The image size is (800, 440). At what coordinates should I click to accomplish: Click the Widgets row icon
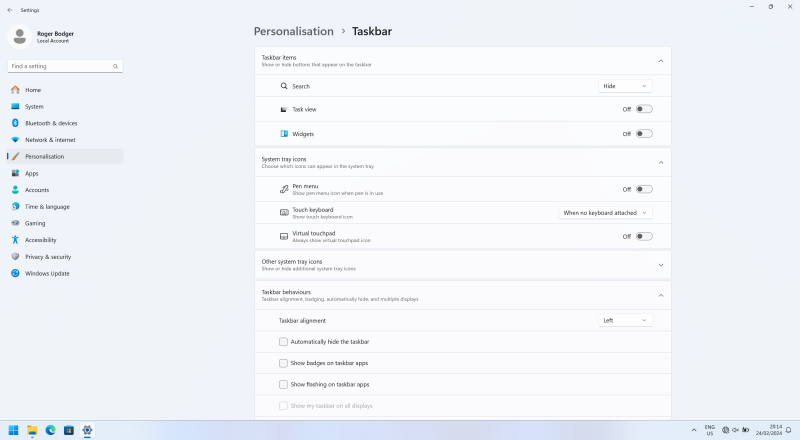(x=284, y=134)
